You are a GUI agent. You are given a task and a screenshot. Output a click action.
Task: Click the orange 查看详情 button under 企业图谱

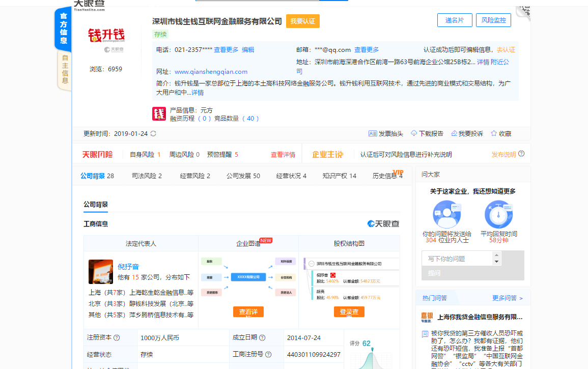pos(248,312)
